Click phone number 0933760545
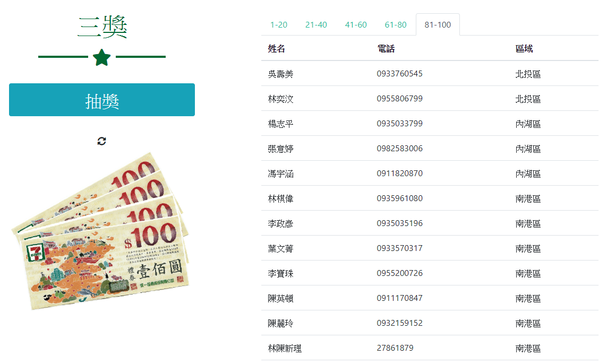 (x=399, y=74)
